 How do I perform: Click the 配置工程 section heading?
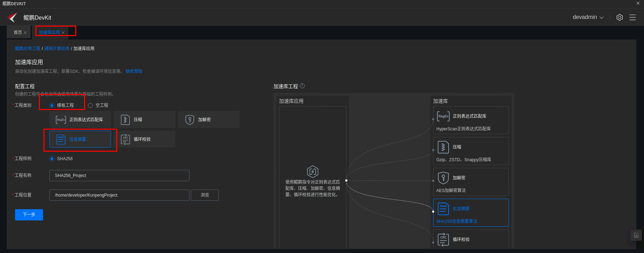(25, 86)
